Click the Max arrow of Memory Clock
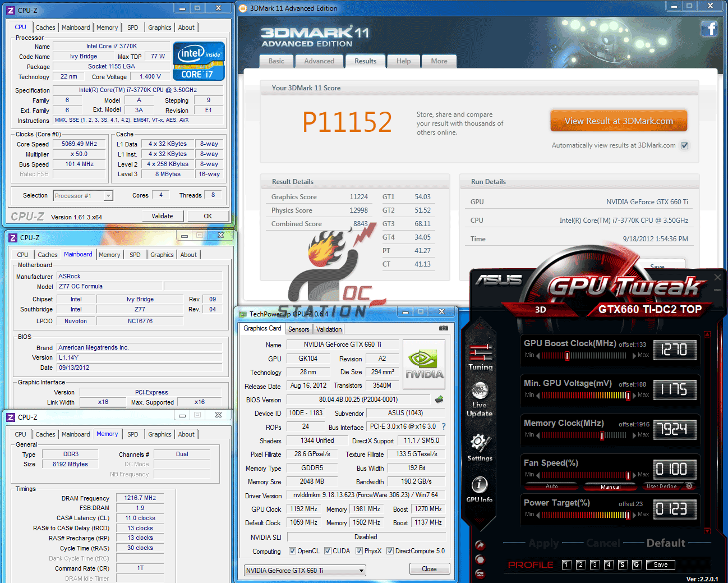The width and height of the screenshot is (728, 583). 634,435
